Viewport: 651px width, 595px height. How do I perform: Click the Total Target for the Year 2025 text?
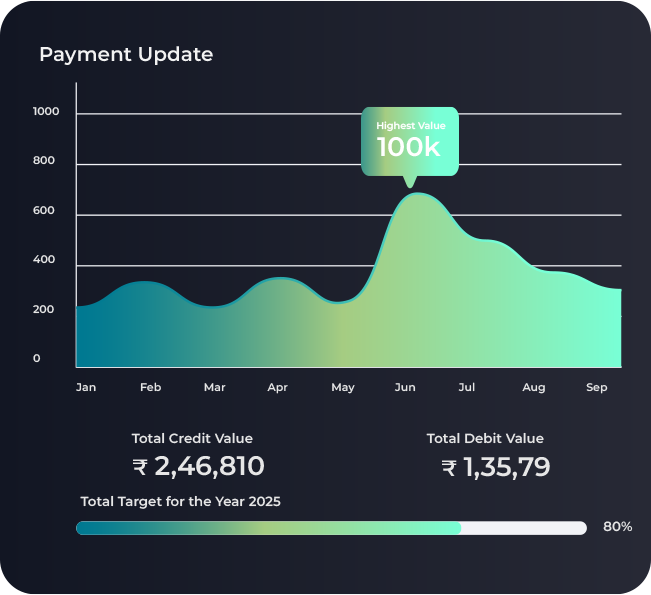pos(180,502)
